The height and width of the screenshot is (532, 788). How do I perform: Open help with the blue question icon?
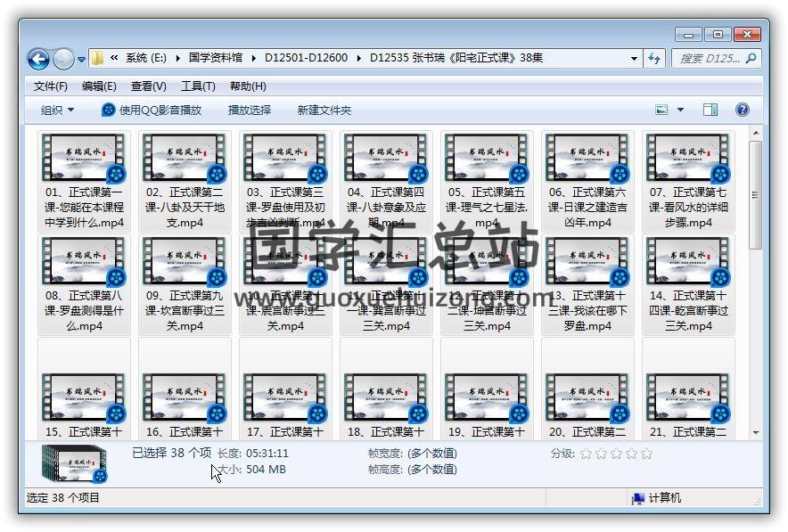(x=743, y=110)
